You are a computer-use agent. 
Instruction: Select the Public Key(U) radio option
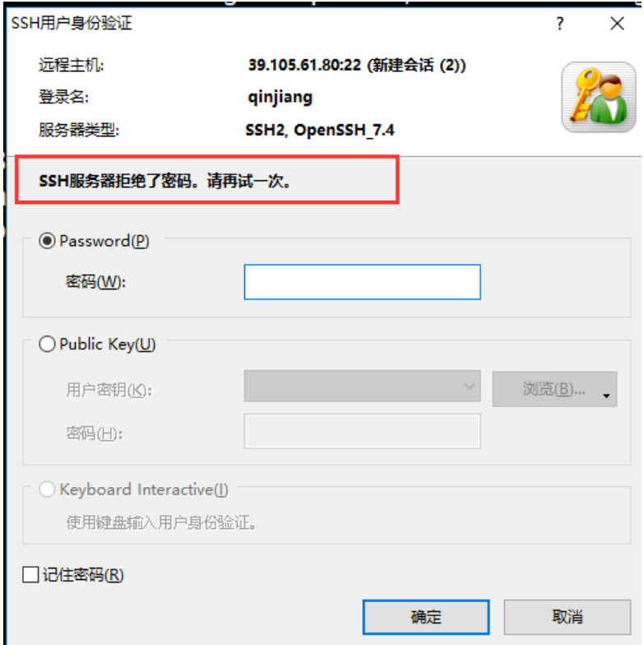(47, 344)
